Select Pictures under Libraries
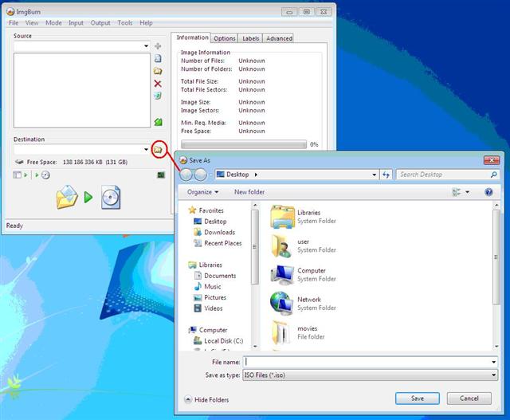 [210, 297]
